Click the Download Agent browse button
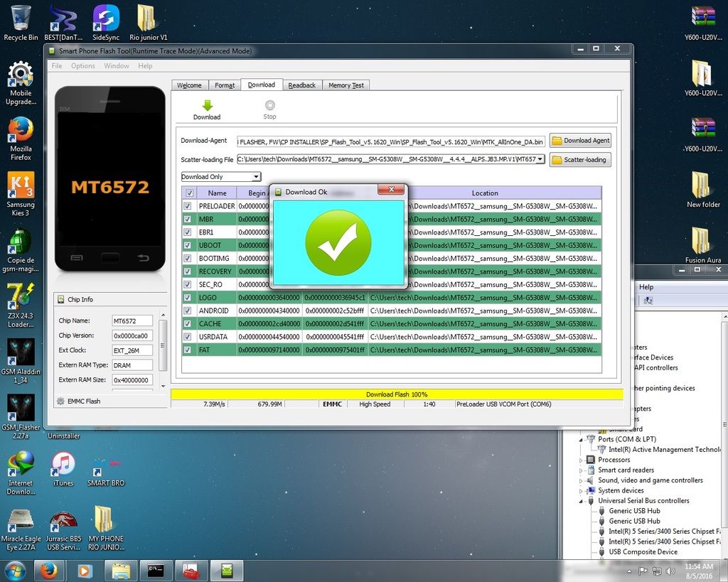 tap(580, 141)
